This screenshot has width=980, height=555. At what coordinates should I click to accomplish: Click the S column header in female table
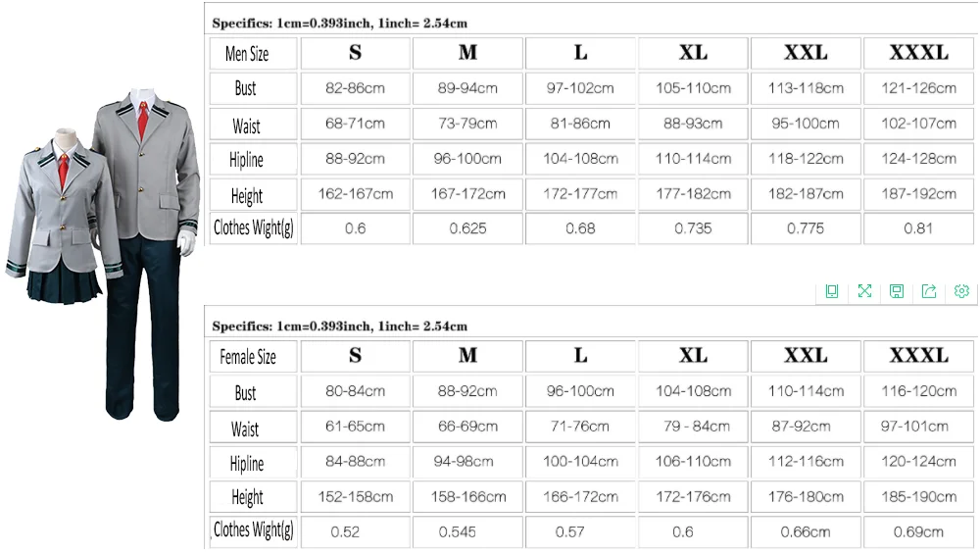tap(355, 356)
